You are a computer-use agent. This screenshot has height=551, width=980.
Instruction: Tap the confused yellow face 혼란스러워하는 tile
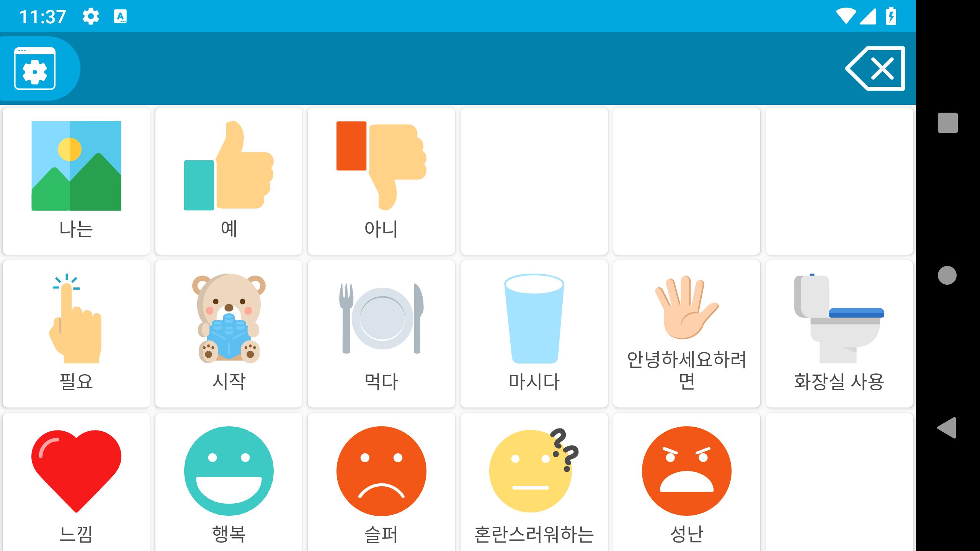pos(534,482)
